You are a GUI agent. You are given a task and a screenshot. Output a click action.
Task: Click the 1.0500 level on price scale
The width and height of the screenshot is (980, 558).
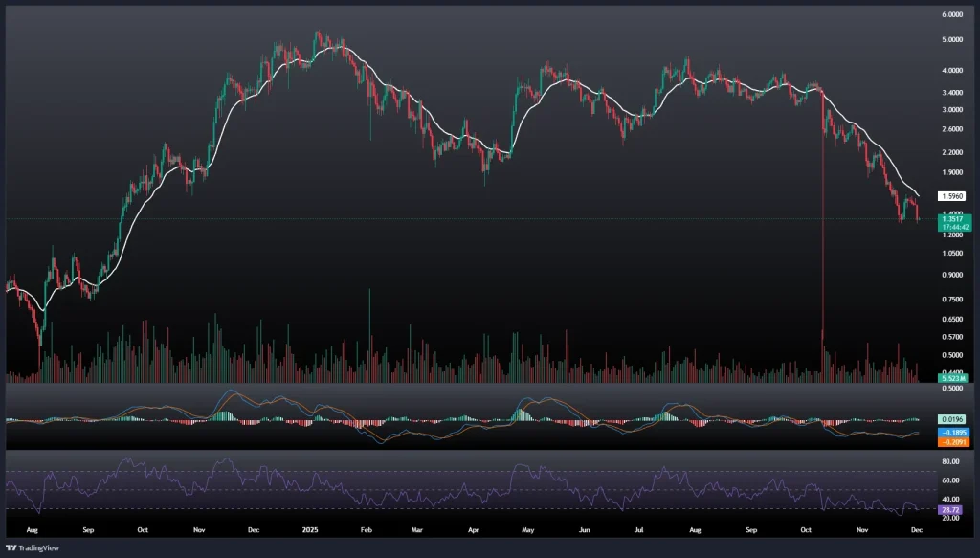(952, 254)
